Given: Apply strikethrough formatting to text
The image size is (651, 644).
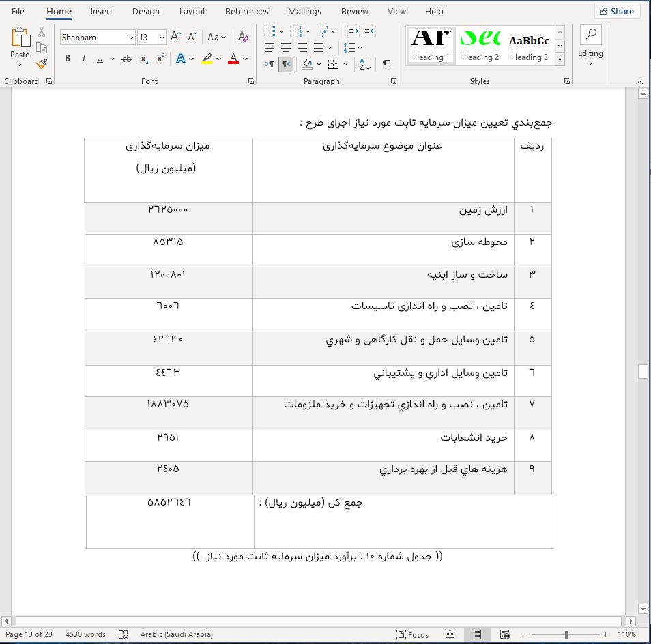Looking at the screenshot, I should 126,59.
